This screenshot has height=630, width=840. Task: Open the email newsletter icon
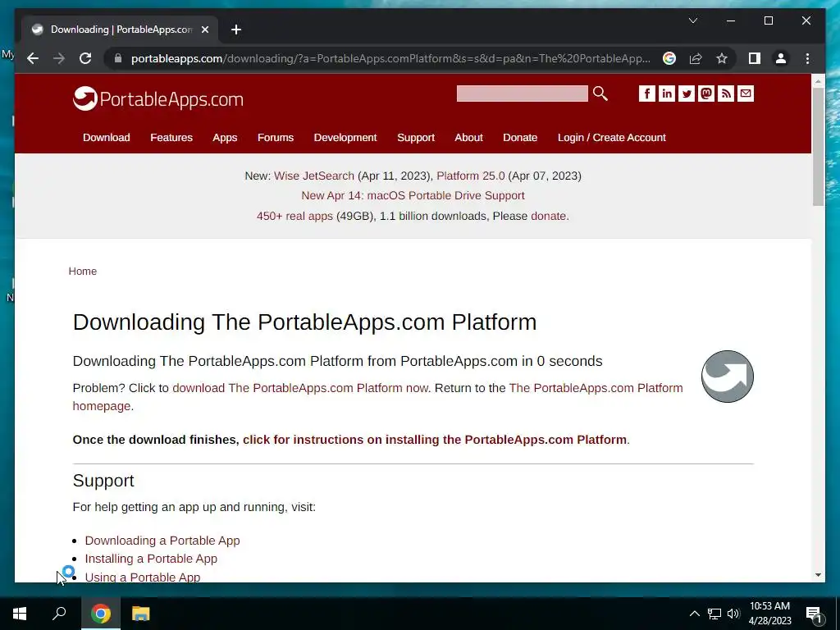[x=746, y=94]
